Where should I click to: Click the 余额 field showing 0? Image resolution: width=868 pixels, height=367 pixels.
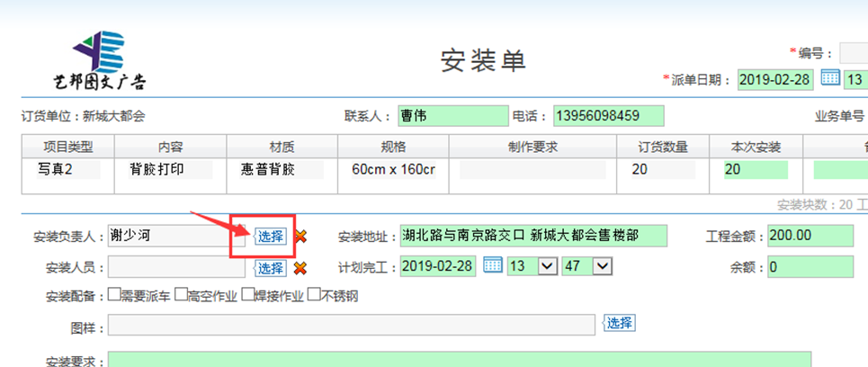tap(810, 267)
